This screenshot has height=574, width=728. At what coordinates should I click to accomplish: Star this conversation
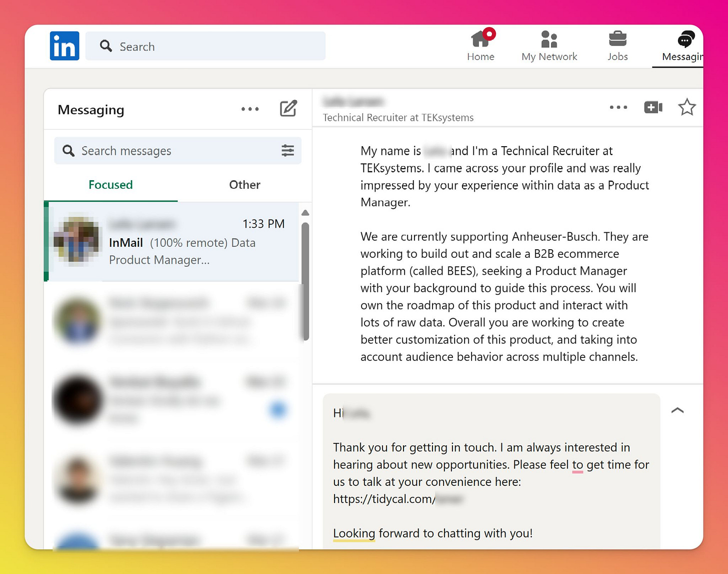point(687,107)
